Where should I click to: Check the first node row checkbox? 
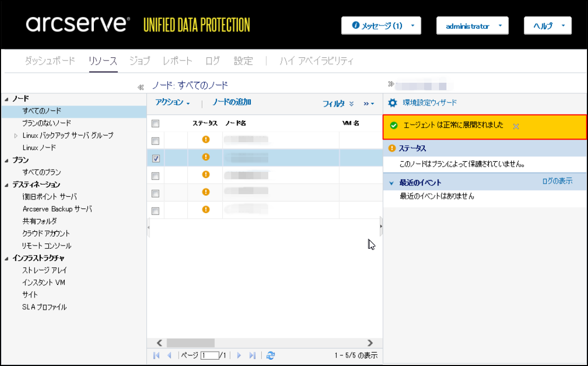155,141
